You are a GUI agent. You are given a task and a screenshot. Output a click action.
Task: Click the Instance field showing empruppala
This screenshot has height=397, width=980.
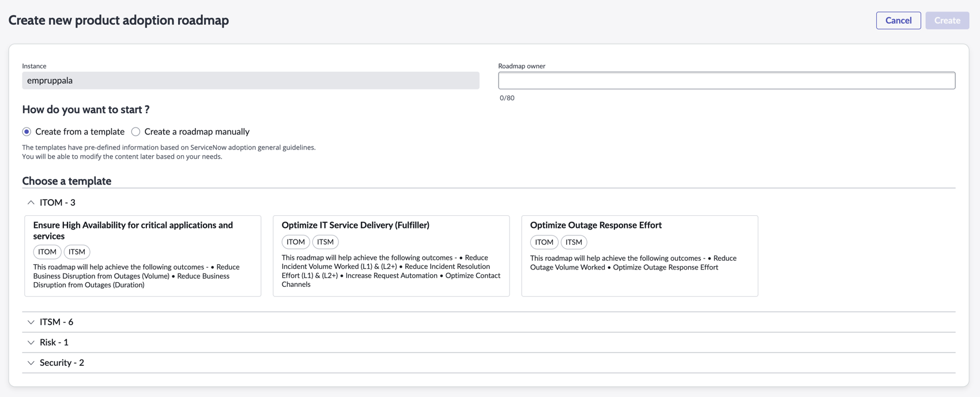pyautogui.click(x=251, y=80)
